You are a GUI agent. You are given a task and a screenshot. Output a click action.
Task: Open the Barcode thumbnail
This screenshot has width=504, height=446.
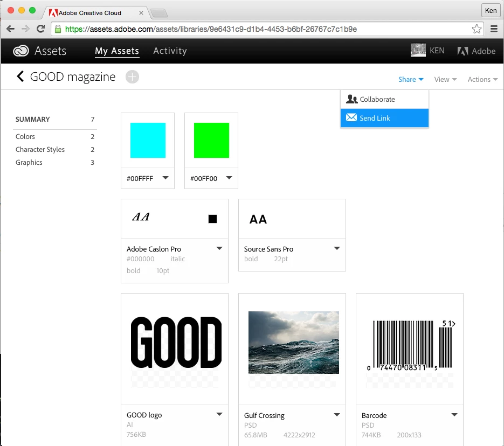(411, 345)
